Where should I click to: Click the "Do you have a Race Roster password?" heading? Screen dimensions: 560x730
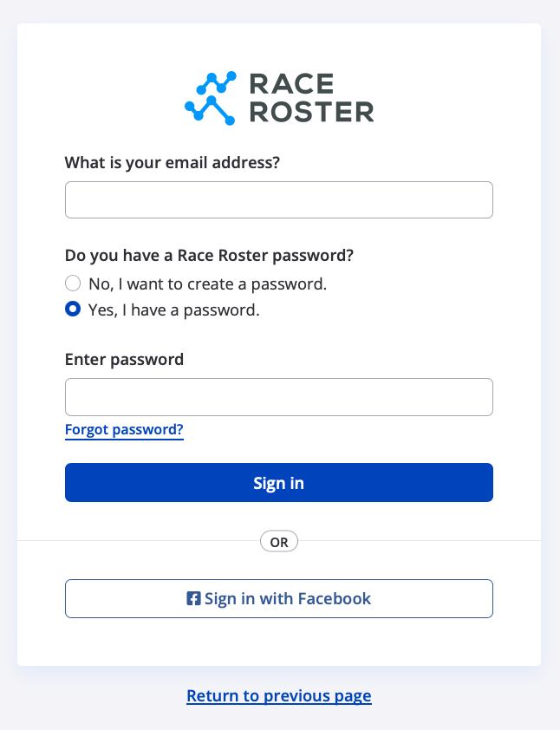point(209,255)
